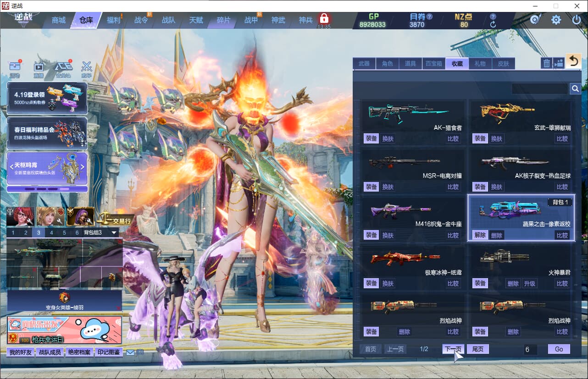Click the page number input field
Screen dimensions: 588x379
531,349
